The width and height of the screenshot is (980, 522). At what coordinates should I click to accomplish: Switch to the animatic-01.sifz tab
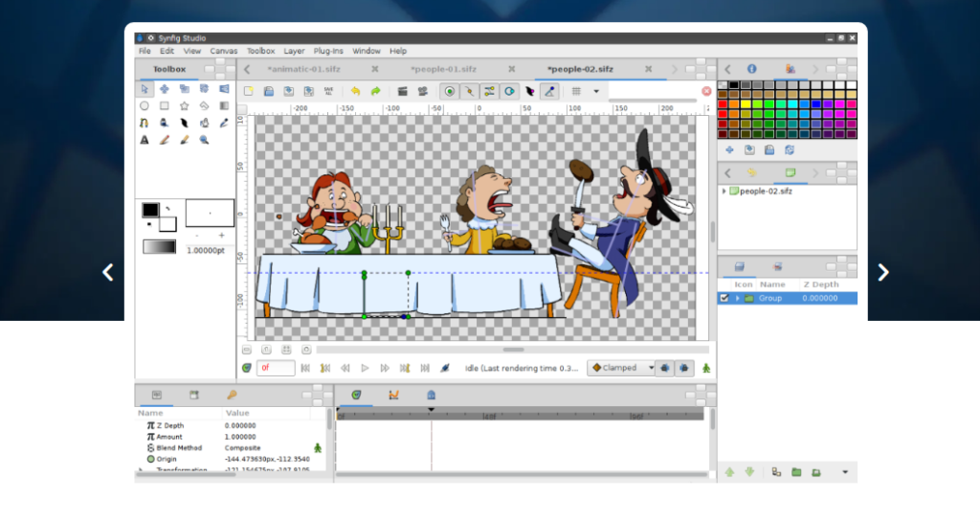[303, 69]
